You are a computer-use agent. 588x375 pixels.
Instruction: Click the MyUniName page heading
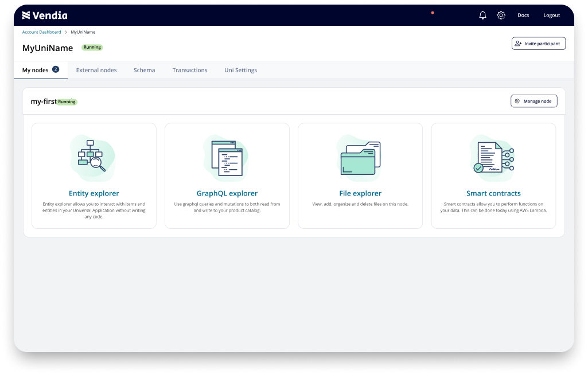point(48,48)
